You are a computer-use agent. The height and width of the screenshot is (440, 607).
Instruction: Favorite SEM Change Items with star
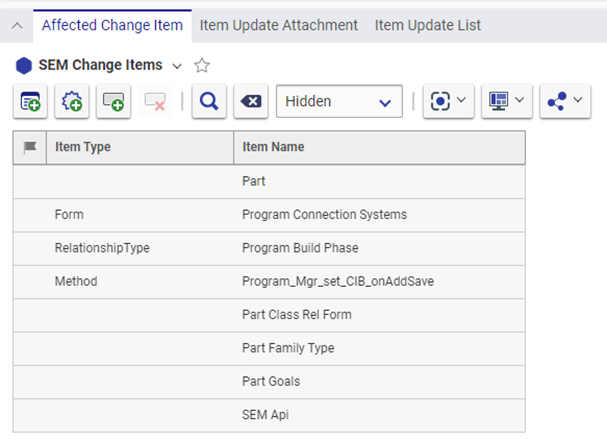click(202, 66)
